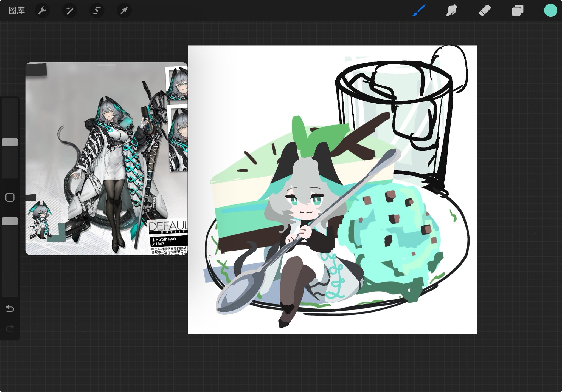Open the 图库 gallery
Screen dimensions: 562x392
17,10
